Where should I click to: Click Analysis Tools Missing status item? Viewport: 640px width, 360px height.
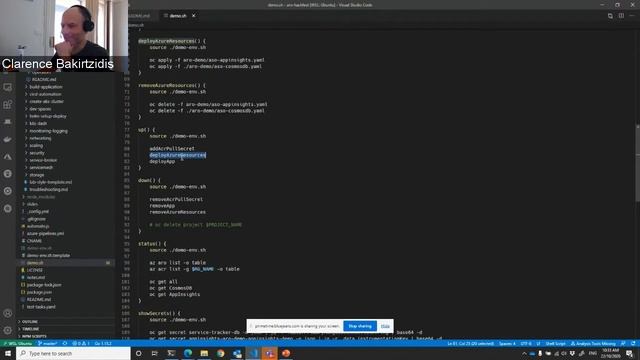coord(593,343)
